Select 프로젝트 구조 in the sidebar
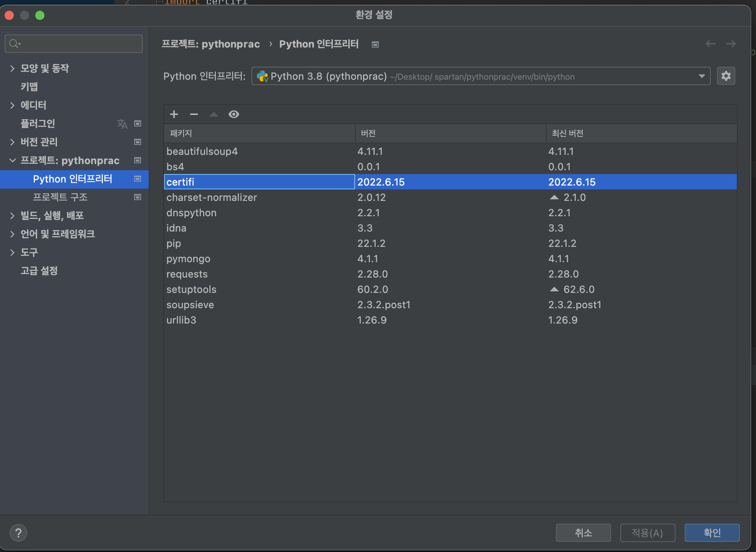Image resolution: width=756 pixels, height=552 pixels. pyautogui.click(x=60, y=197)
